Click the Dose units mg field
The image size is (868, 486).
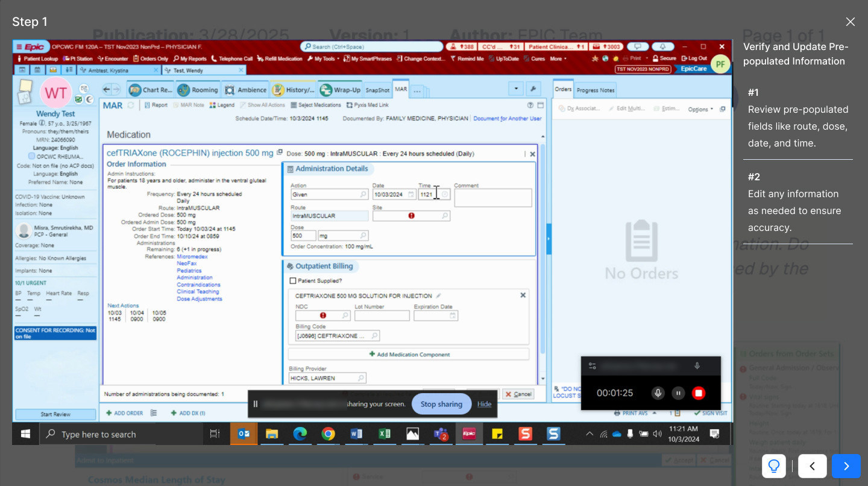(343, 236)
